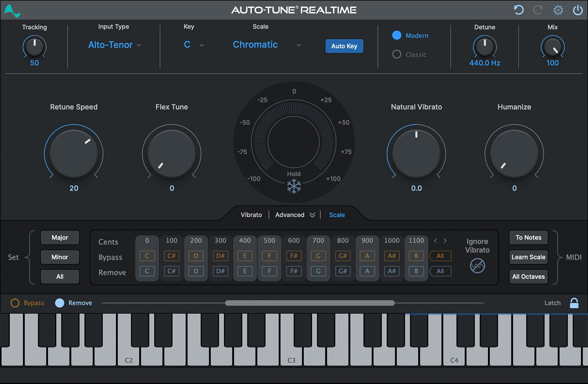Click the Latch padlock icon
The image size is (588, 384).
574,303
